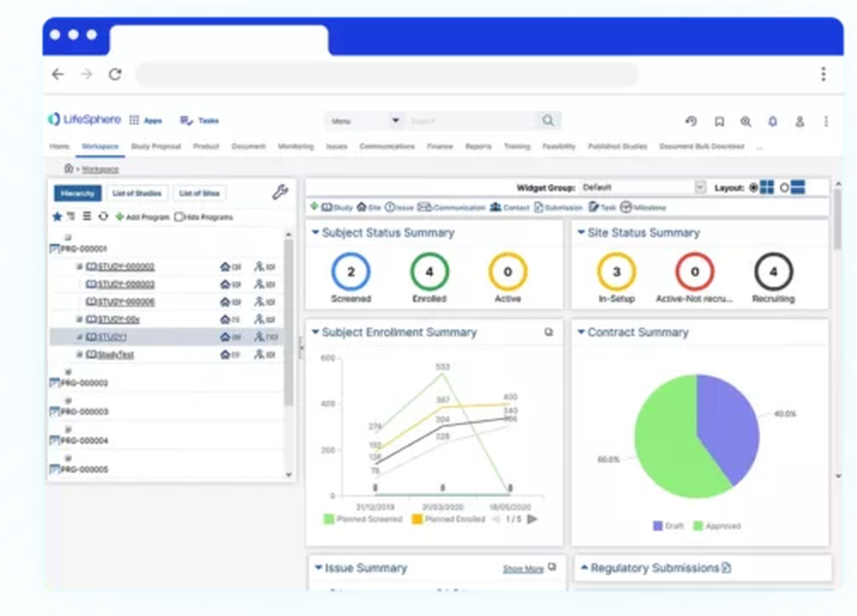The image size is (857, 616).
Task: Switch to the List of Sites tab
Action: (199, 193)
